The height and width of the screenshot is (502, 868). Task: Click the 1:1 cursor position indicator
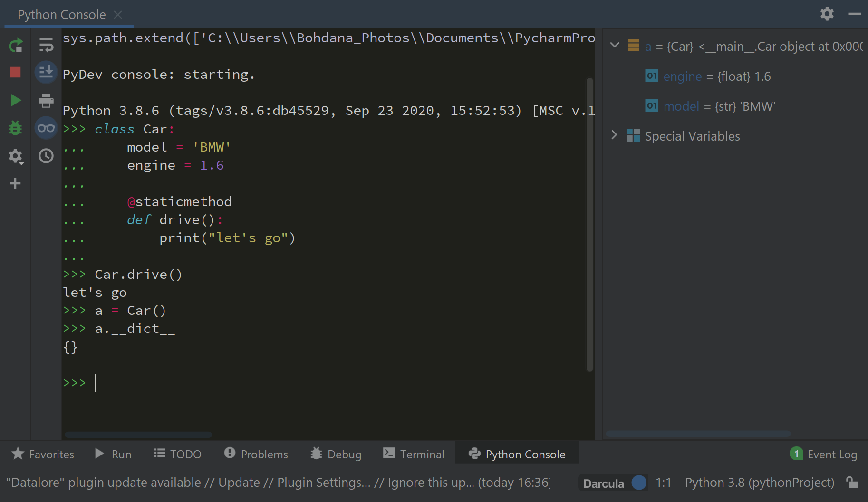[663, 483]
